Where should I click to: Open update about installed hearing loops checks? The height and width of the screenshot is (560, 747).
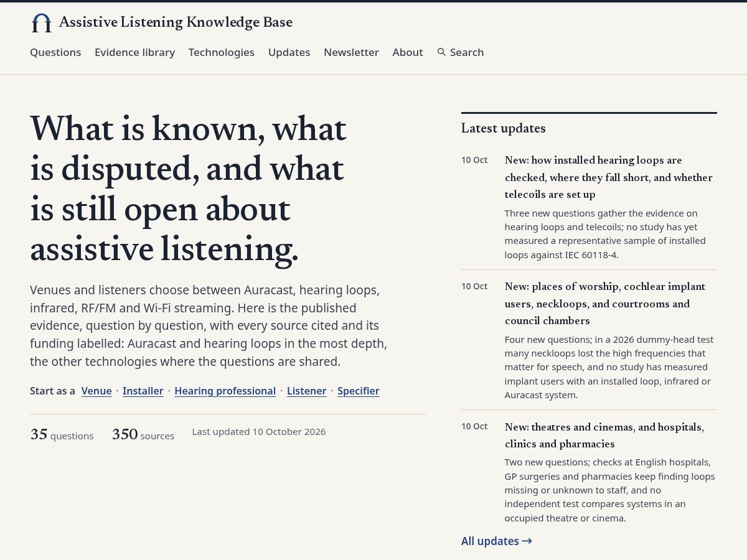click(x=609, y=177)
